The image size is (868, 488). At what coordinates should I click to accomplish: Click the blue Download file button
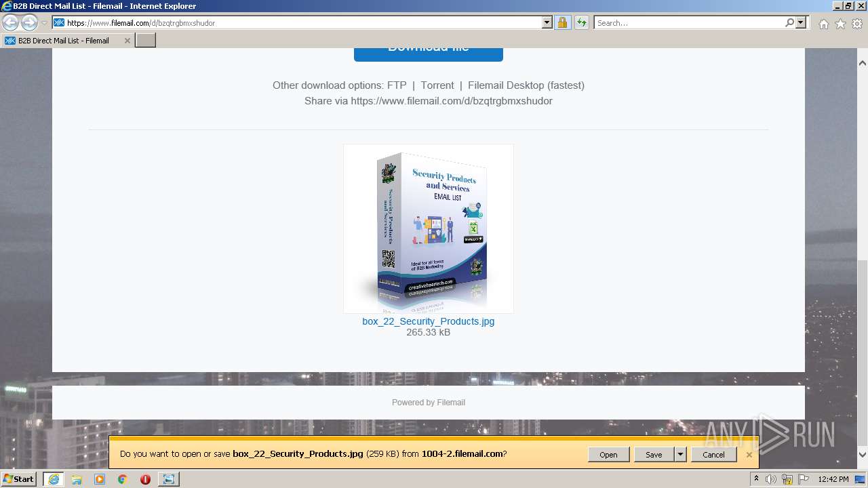[x=429, y=54]
